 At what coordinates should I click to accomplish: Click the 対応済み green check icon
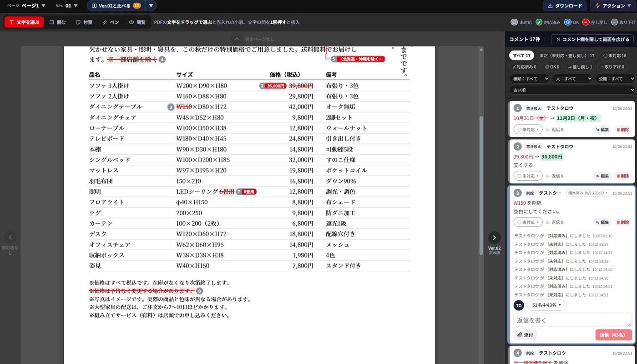(539, 22)
